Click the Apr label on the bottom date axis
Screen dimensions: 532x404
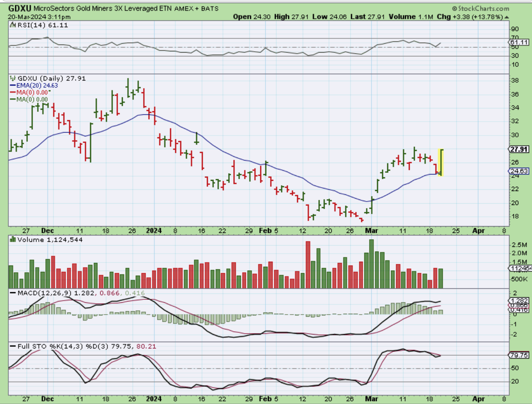(x=479, y=398)
